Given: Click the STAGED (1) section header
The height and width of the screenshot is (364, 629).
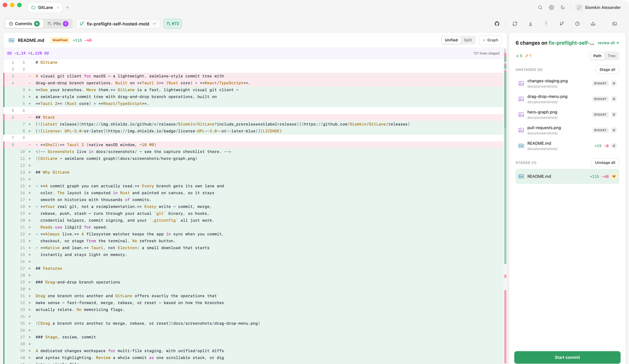Looking at the screenshot, I should [x=526, y=163].
